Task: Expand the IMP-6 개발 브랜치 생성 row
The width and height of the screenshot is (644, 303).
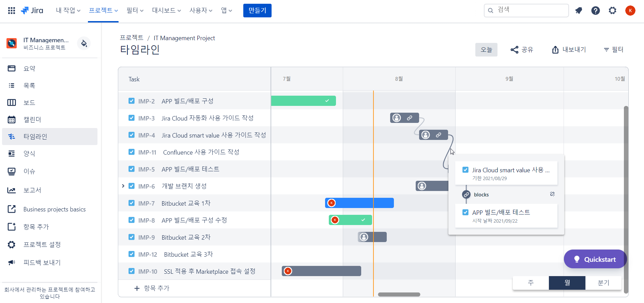Action: pyautogui.click(x=123, y=186)
